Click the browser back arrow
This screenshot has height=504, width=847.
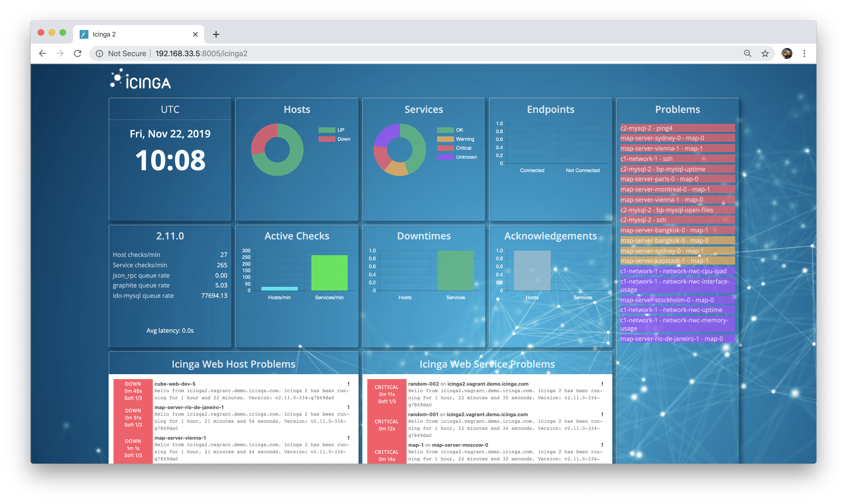point(43,53)
